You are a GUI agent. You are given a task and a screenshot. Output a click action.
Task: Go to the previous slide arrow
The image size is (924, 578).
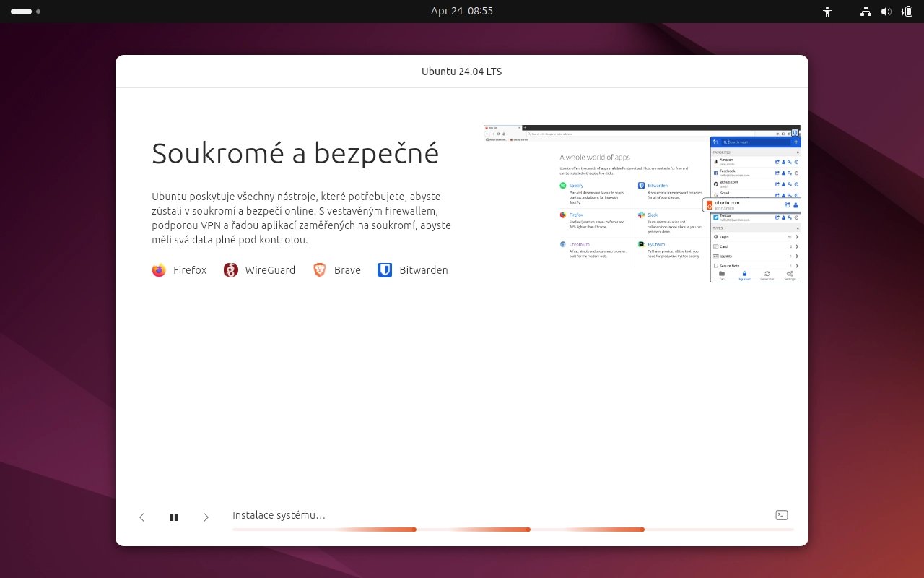click(x=141, y=517)
